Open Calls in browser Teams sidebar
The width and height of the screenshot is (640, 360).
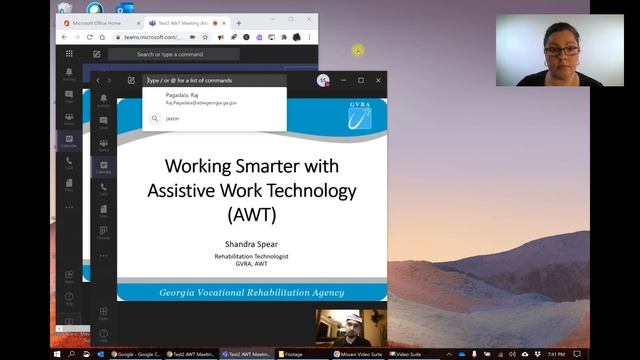[x=69, y=163]
